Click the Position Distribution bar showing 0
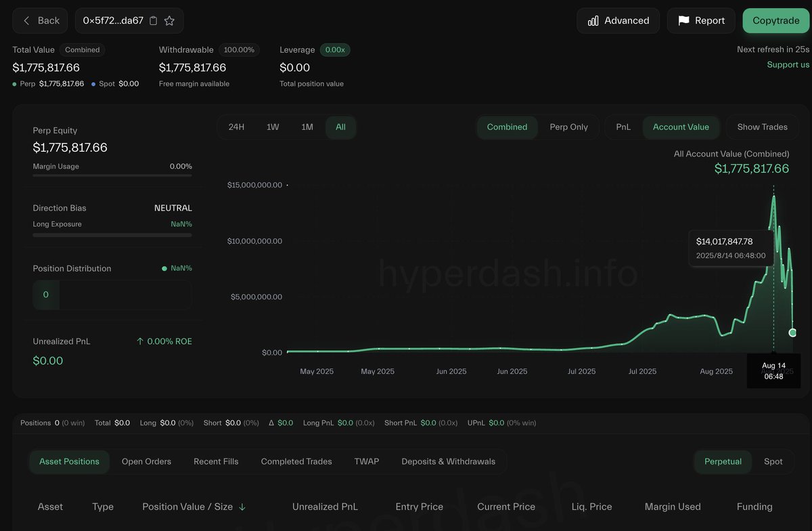Viewport: 812px width, 531px height. 112,295
